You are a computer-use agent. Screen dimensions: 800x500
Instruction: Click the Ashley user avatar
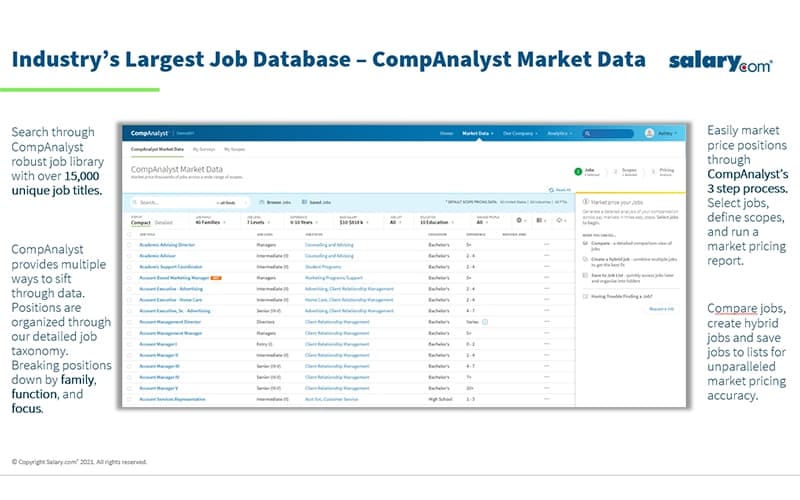pyautogui.click(x=649, y=133)
